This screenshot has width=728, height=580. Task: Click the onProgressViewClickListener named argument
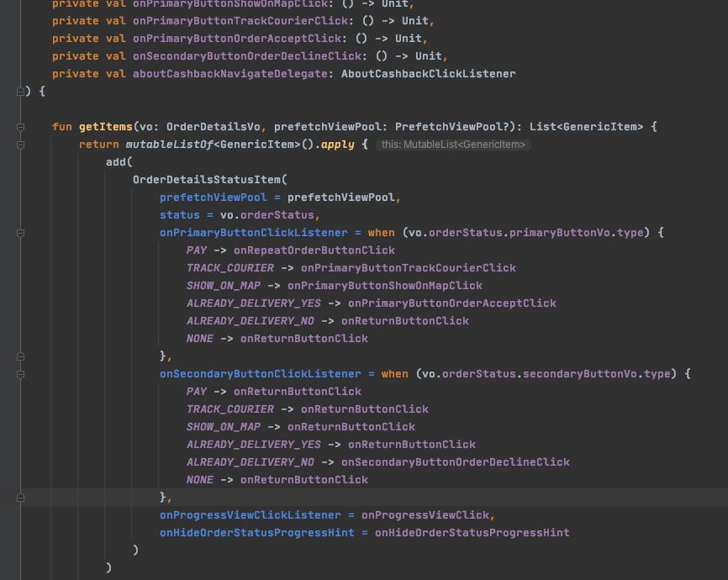point(251,515)
